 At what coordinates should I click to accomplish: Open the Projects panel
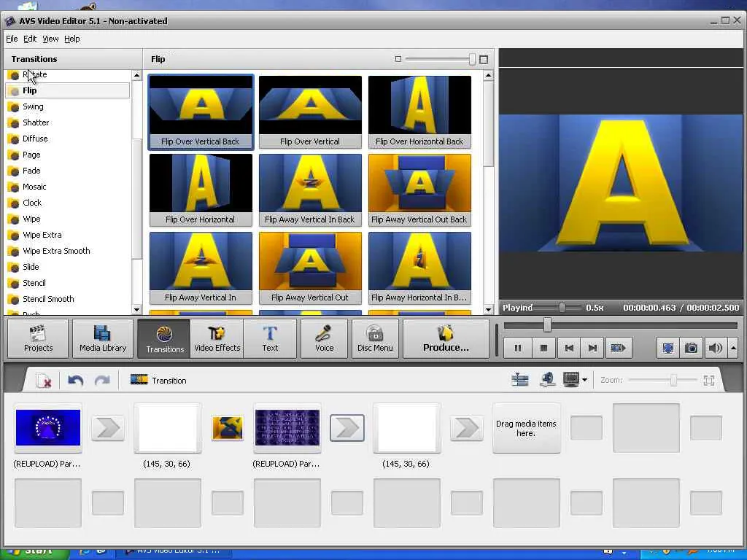[x=38, y=338]
